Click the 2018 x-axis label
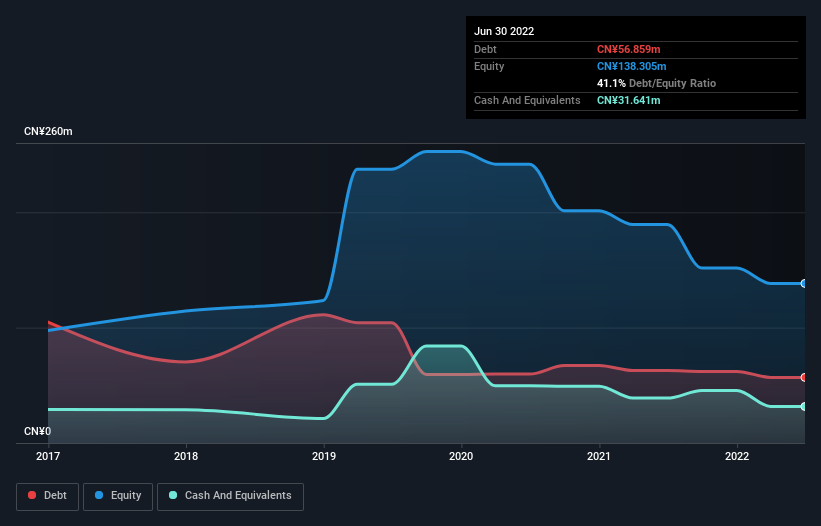This screenshot has height=526, width=821. tap(186, 456)
